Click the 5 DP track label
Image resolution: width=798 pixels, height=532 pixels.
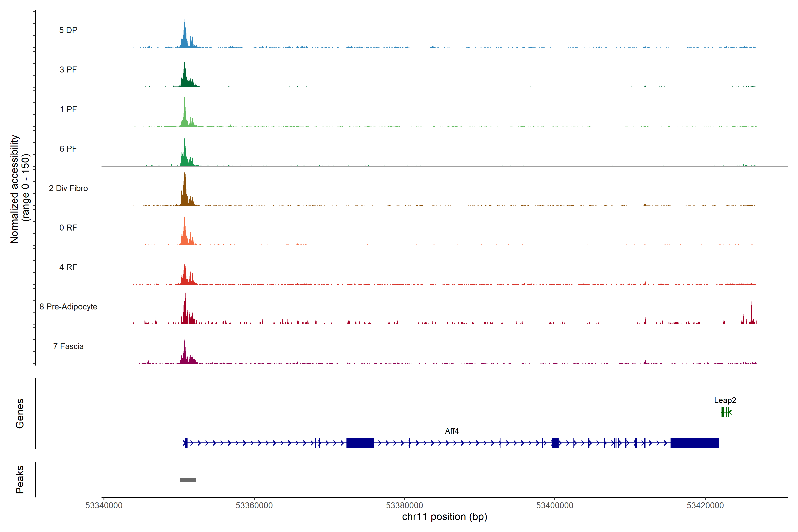click(68, 30)
